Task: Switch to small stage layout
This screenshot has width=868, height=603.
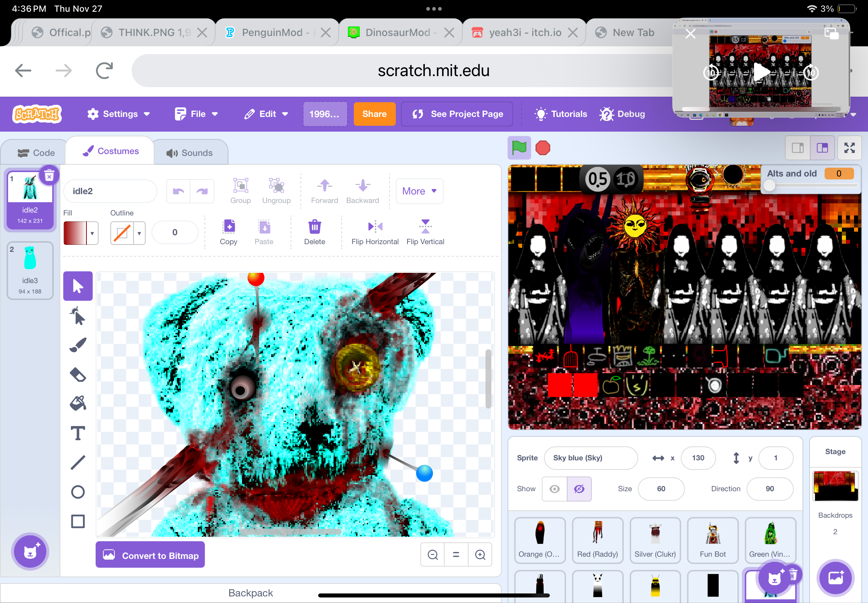Action: coord(797,148)
